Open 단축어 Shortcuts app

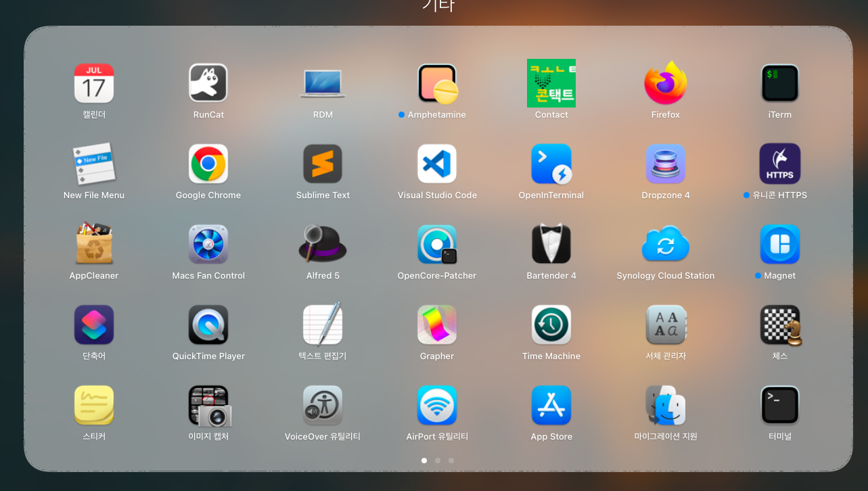pos(94,325)
